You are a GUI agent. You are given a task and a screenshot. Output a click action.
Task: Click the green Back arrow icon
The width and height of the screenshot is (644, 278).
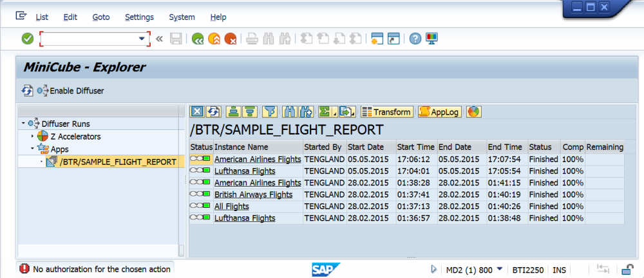click(197, 39)
